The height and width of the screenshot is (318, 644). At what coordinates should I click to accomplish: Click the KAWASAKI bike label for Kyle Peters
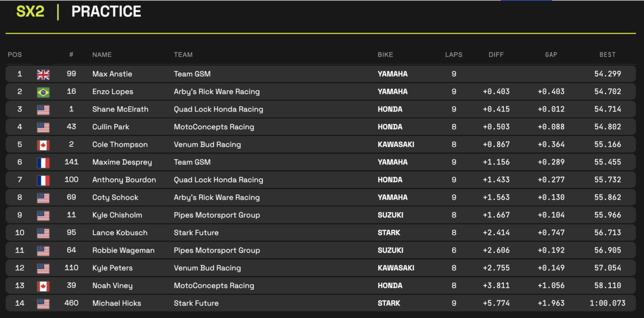pyautogui.click(x=396, y=268)
